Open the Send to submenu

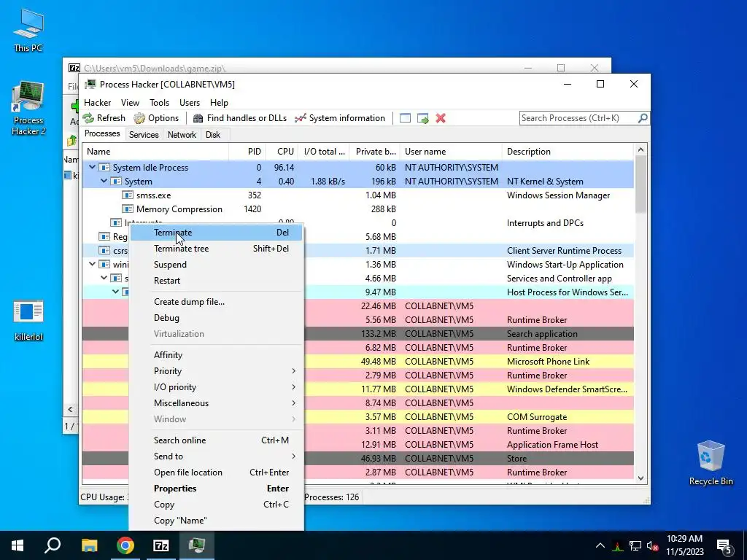[x=216, y=456]
